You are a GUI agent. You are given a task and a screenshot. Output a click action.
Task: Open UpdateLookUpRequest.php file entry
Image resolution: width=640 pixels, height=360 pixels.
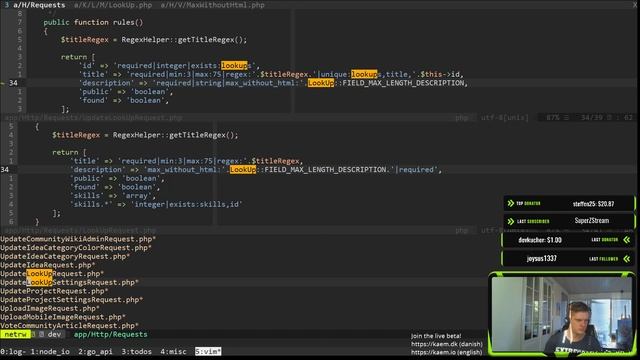click(x=52, y=273)
